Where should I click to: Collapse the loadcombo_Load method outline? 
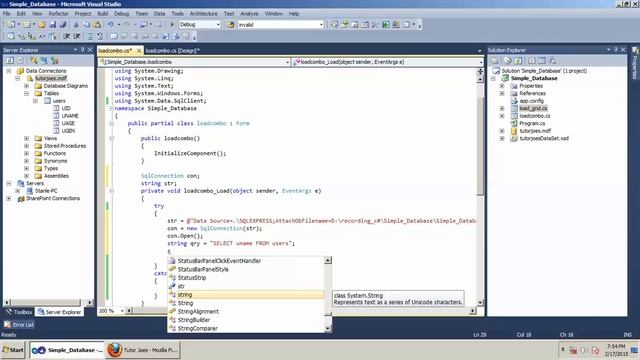click(x=111, y=191)
